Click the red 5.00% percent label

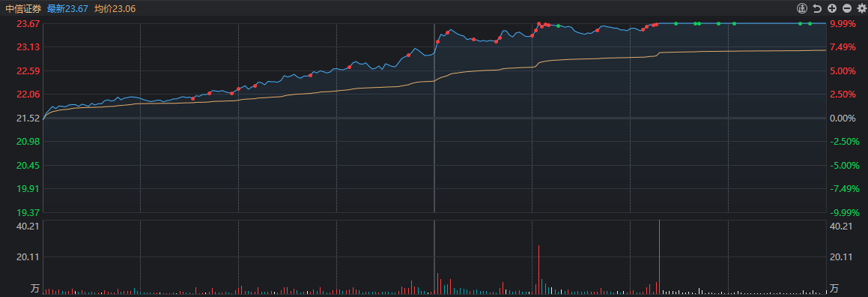coord(843,71)
